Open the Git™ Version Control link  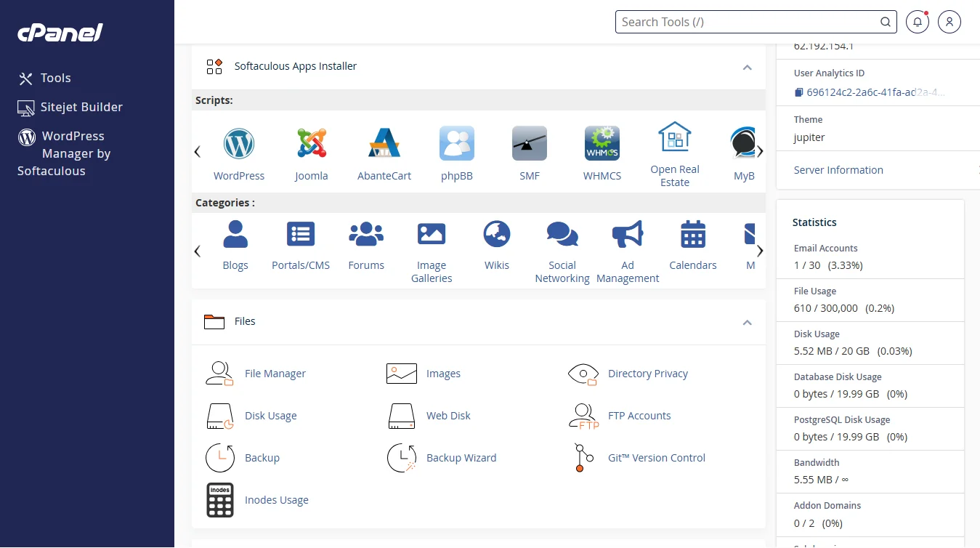pyautogui.click(x=657, y=458)
